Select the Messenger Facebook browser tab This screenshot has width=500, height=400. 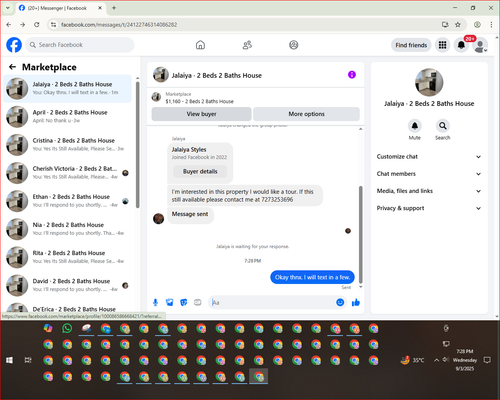click(60, 8)
